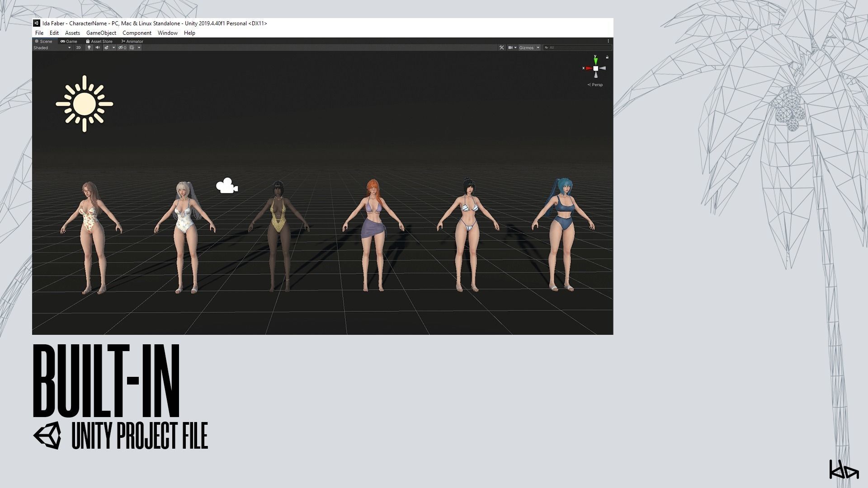
Task: Click the scene search field
Action: (577, 47)
